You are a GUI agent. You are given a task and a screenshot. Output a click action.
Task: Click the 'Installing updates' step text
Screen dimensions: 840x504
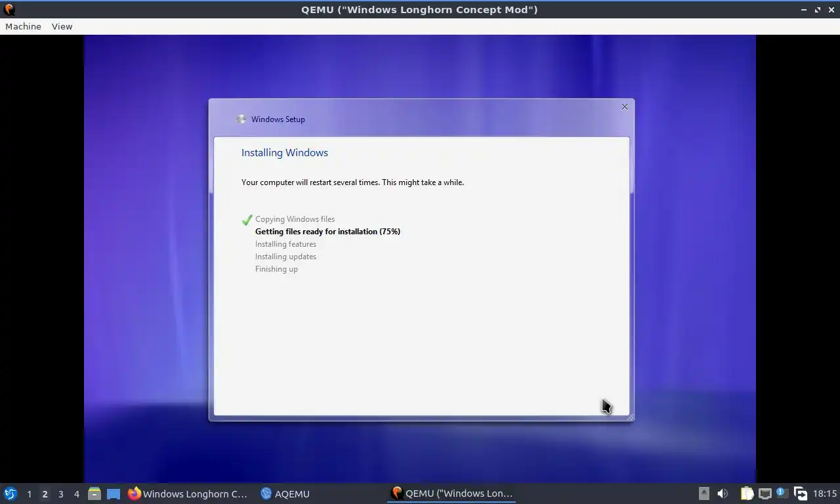point(285,257)
